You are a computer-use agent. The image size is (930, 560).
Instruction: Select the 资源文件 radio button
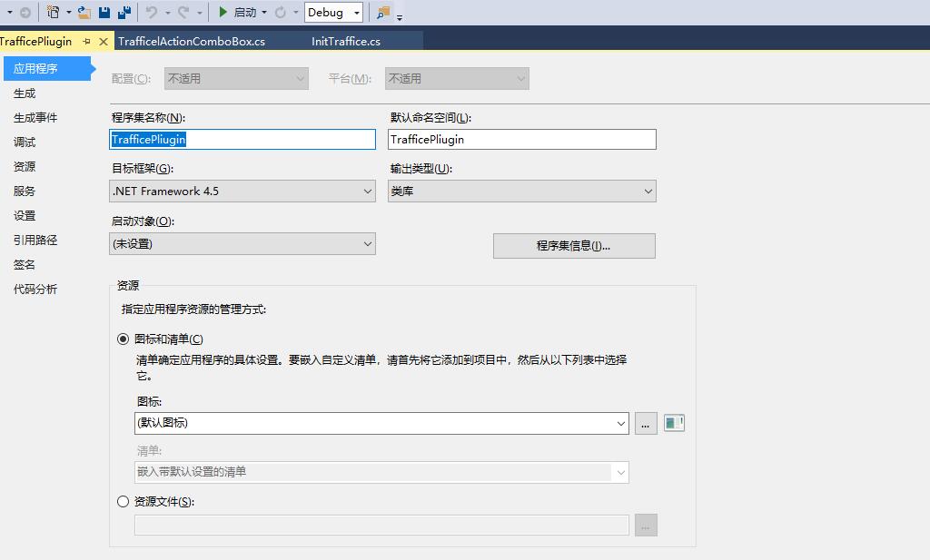click(123, 501)
